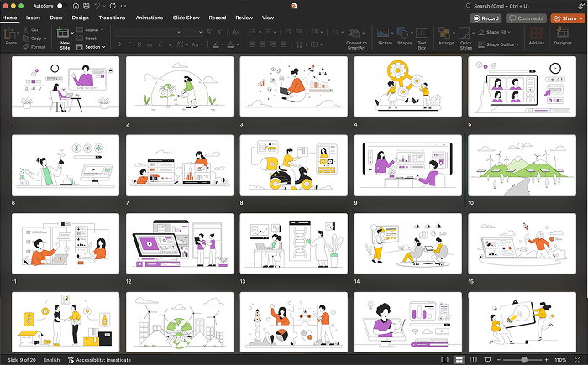Open the Designer pane icon

click(563, 33)
